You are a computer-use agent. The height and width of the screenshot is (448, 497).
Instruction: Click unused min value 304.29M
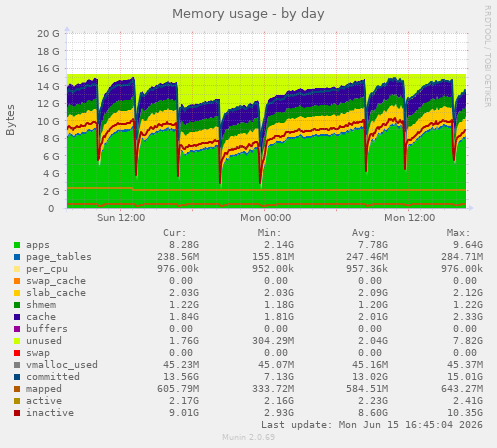pyautogui.click(x=273, y=341)
